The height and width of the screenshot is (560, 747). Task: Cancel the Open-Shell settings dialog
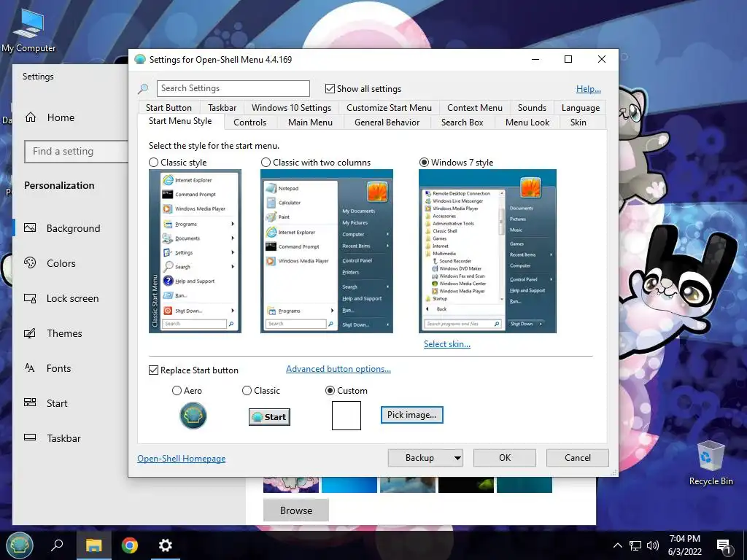(578, 458)
